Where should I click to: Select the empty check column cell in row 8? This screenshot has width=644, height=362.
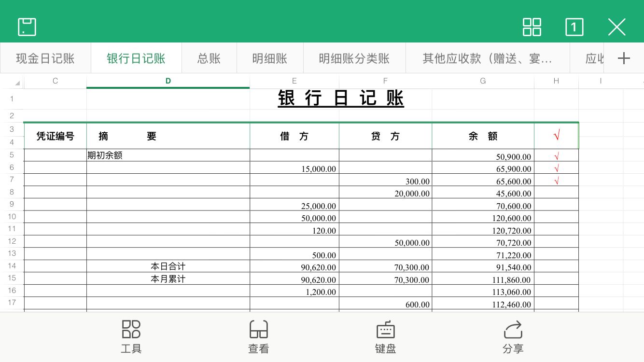tap(556, 193)
